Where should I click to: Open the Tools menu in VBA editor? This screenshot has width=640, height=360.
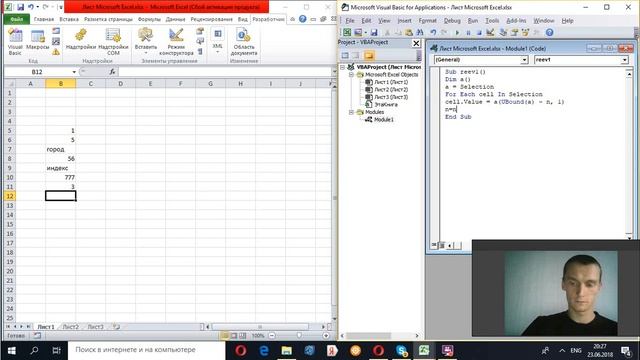492,20
